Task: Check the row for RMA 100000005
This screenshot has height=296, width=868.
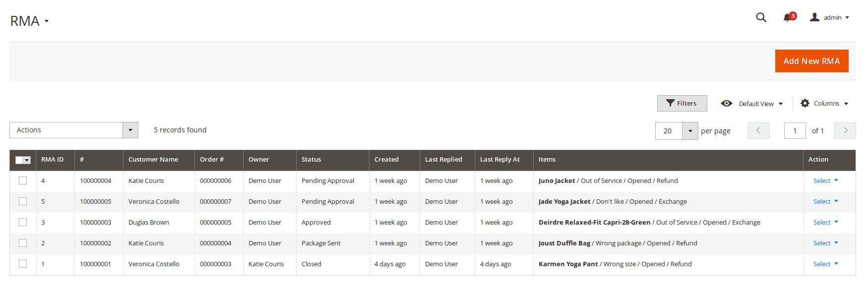Action: coord(23,201)
